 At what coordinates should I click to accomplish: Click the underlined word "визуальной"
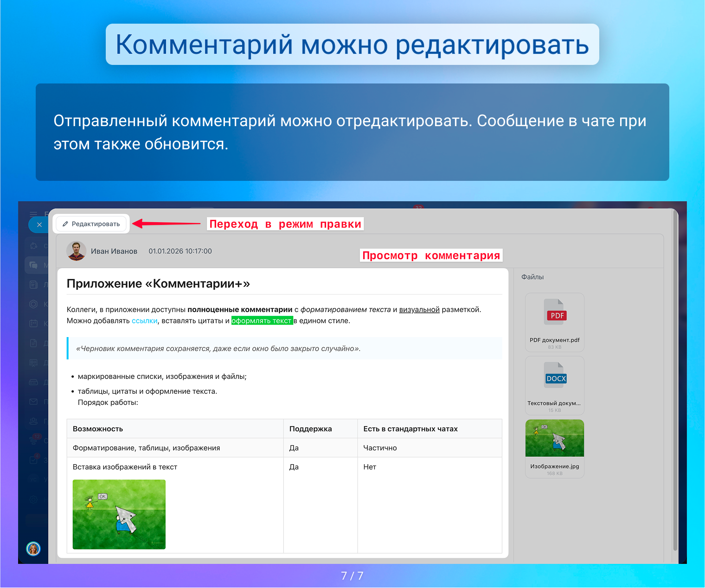[x=419, y=310]
